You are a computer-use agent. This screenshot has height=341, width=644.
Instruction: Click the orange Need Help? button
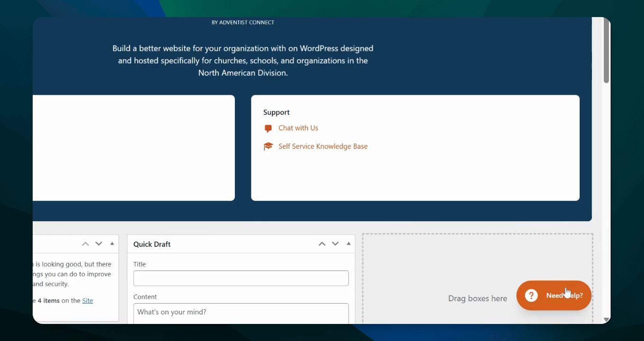(554, 296)
